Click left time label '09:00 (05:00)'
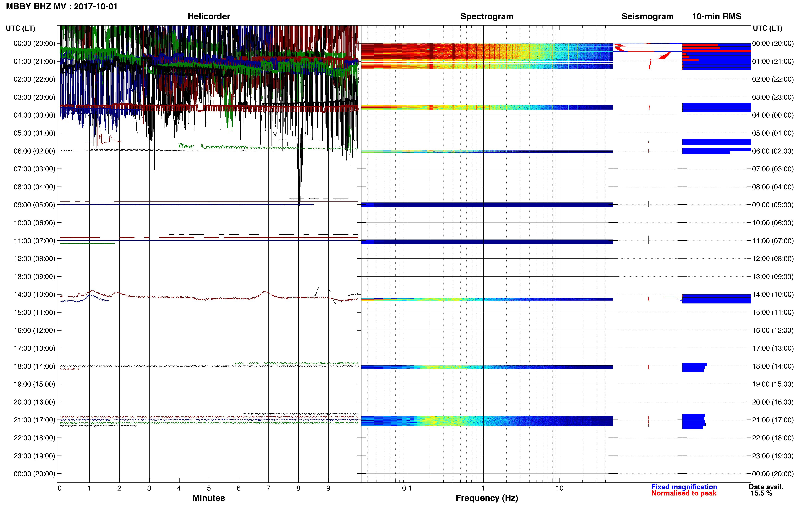 click(x=34, y=205)
